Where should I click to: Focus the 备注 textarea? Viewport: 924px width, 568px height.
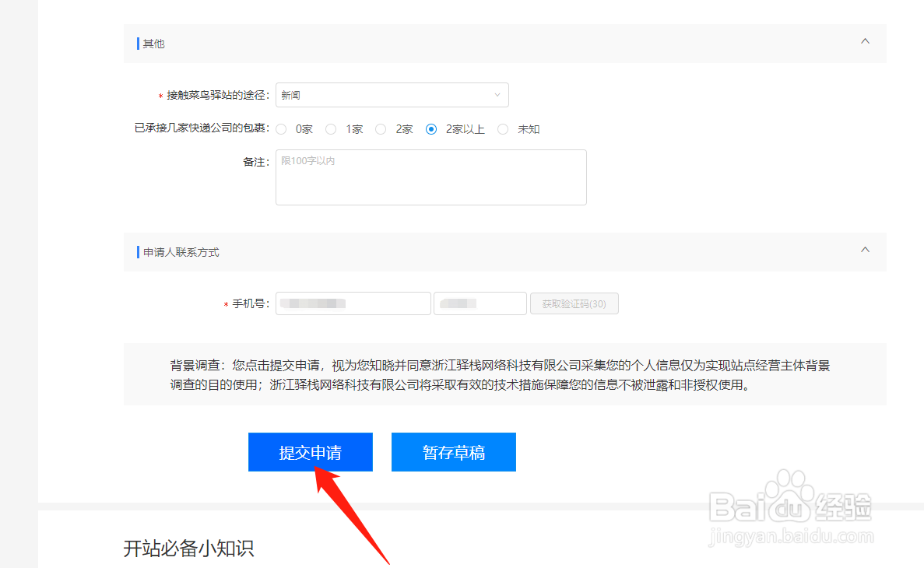[x=430, y=177]
